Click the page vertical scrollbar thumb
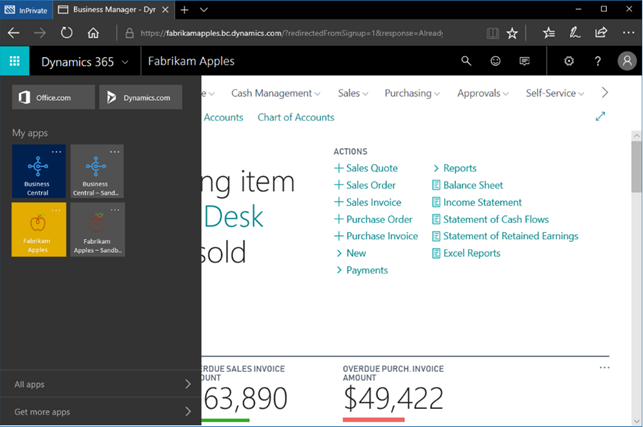The width and height of the screenshot is (643, 427). 636,166
